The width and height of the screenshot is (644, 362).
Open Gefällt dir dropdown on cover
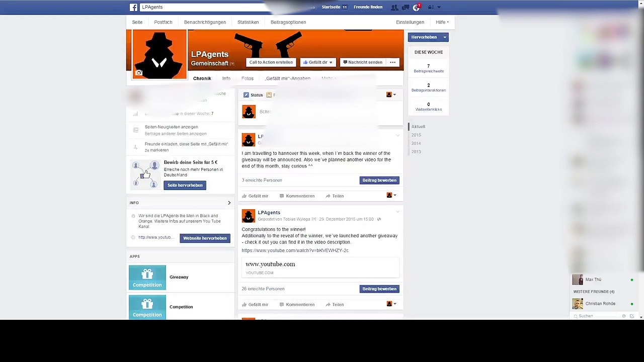(318, 62)
